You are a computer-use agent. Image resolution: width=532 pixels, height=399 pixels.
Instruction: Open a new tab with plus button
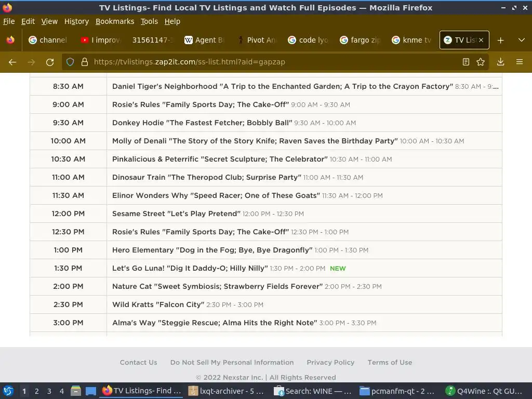click(x=500, y=41)
